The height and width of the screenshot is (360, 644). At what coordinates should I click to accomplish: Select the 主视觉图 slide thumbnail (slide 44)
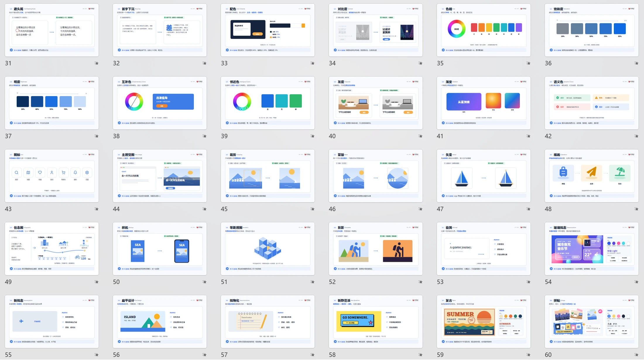[160, 176]
